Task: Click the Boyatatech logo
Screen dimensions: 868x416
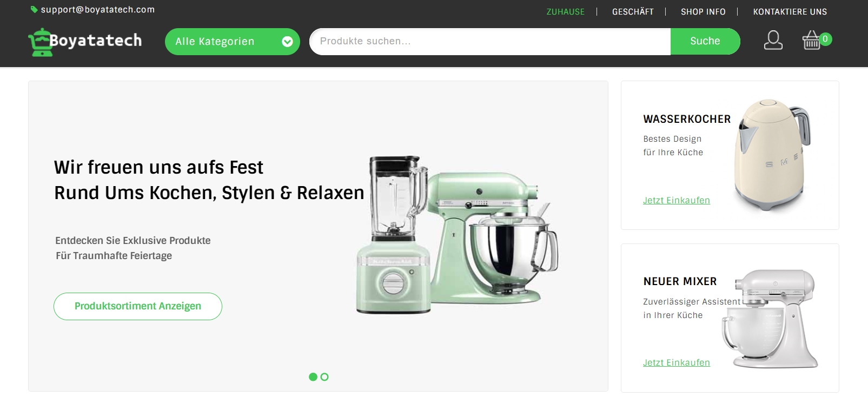Action: [85, 42]
